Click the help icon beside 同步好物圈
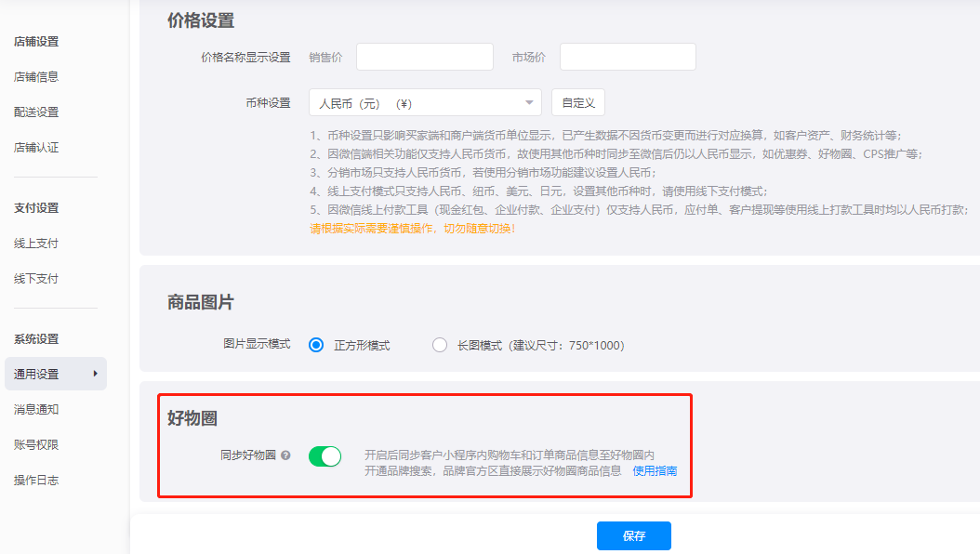The image size is (980, 554). [285, 455]
